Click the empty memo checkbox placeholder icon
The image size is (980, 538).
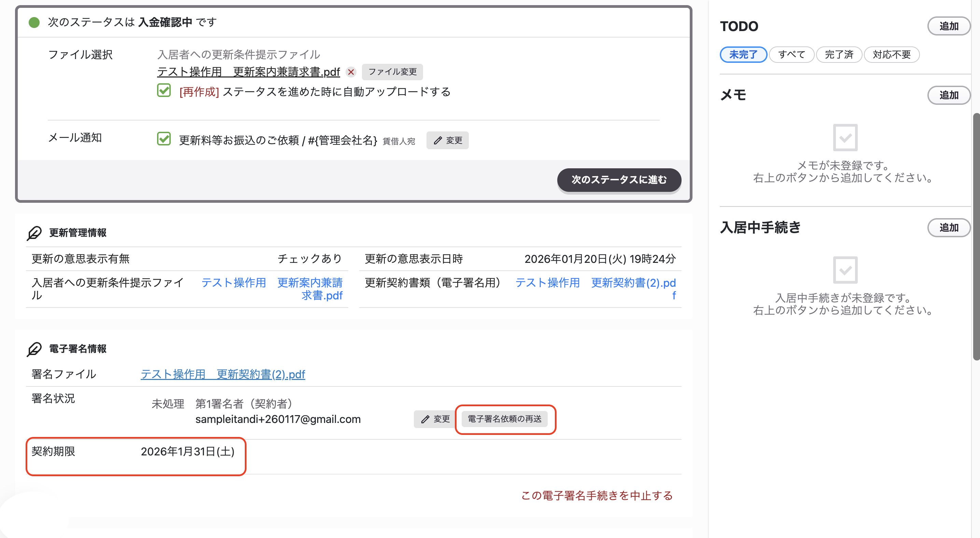point(845,137)
